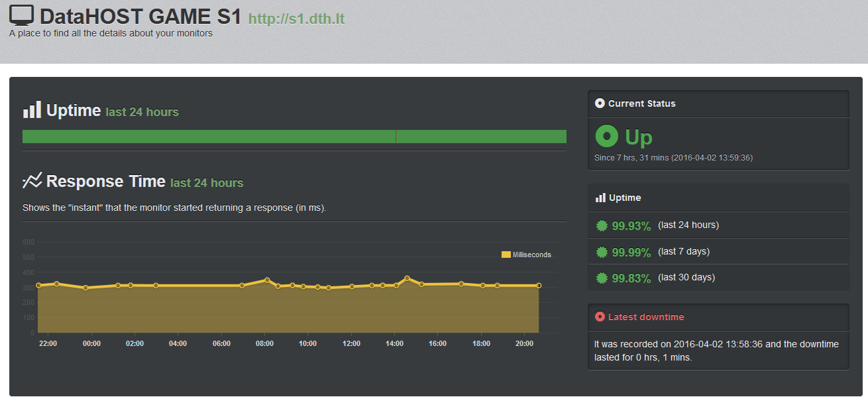Click the 'Up' status text
The width and height of the screenshot is (868, 401).
pyautogui.click(x=639, y=137)
